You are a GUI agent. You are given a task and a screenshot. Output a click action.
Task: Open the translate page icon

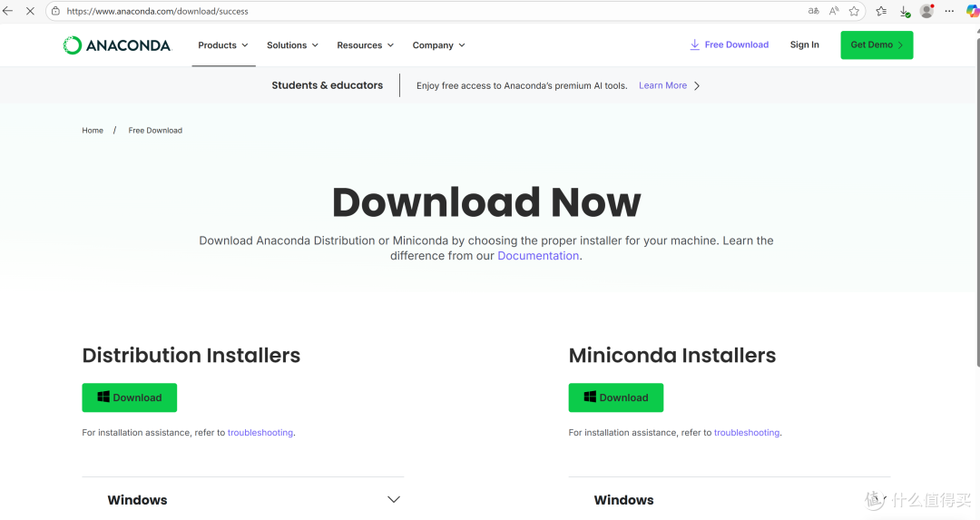click(x=813, y=11)
